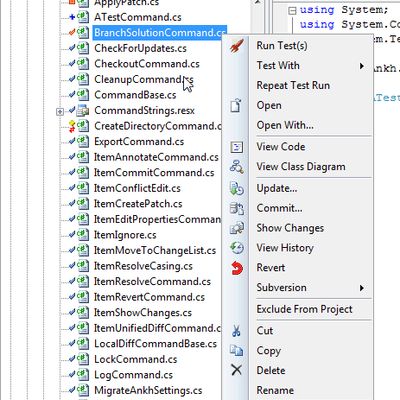Select BranchSolutionCommand.cs in tree
400x400 pixels.
(160, 33)
